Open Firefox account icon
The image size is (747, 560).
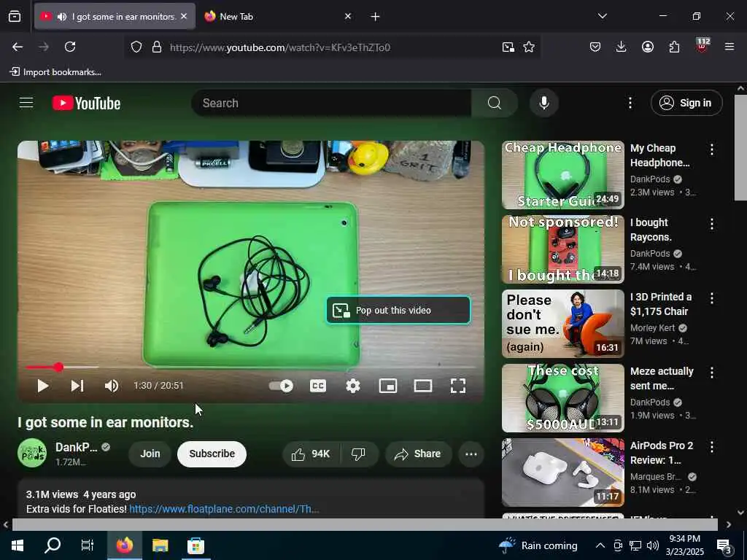point(648,47)
